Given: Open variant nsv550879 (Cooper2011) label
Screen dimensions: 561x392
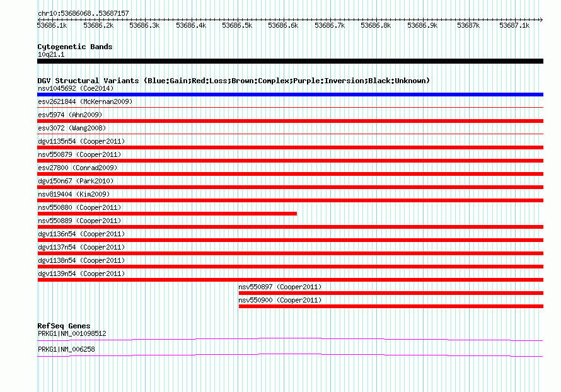Looking at the screenshot, I should [79, 154].
